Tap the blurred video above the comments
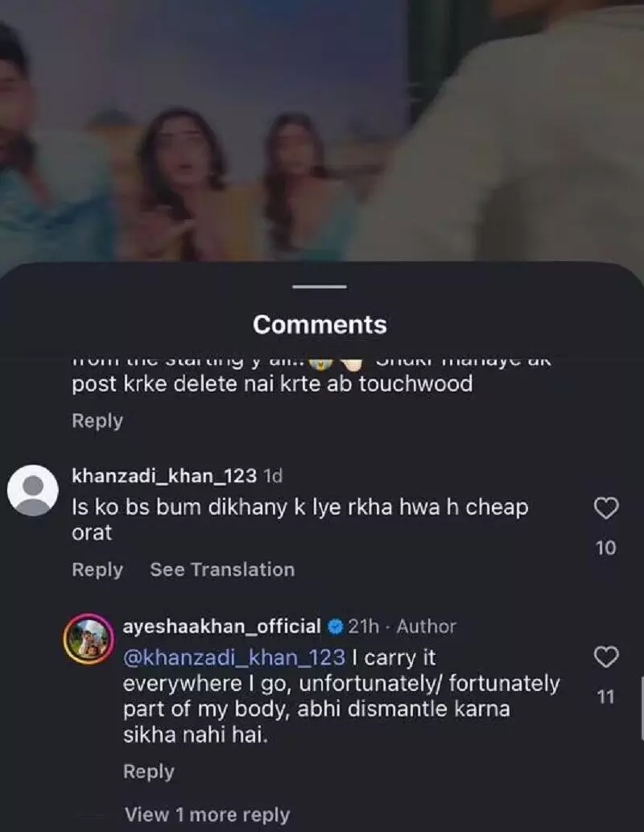Viewport: 644px width, 832px height. pos(322,129)
